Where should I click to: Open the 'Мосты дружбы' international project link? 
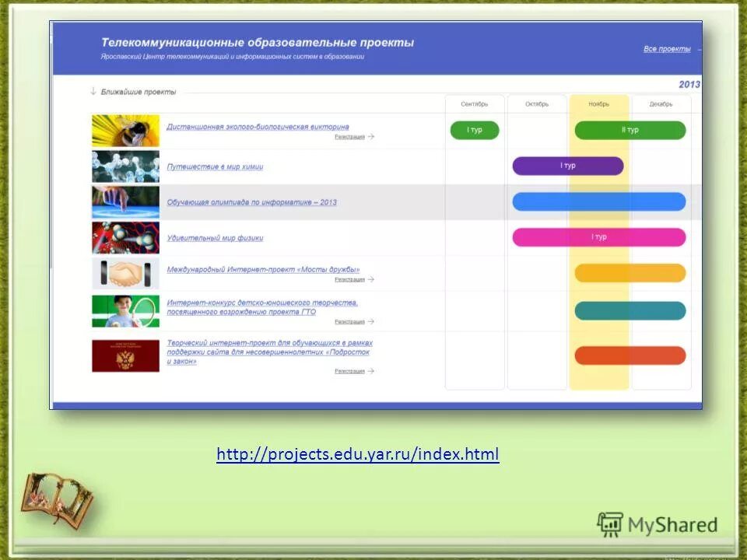(x=263, y=270)
